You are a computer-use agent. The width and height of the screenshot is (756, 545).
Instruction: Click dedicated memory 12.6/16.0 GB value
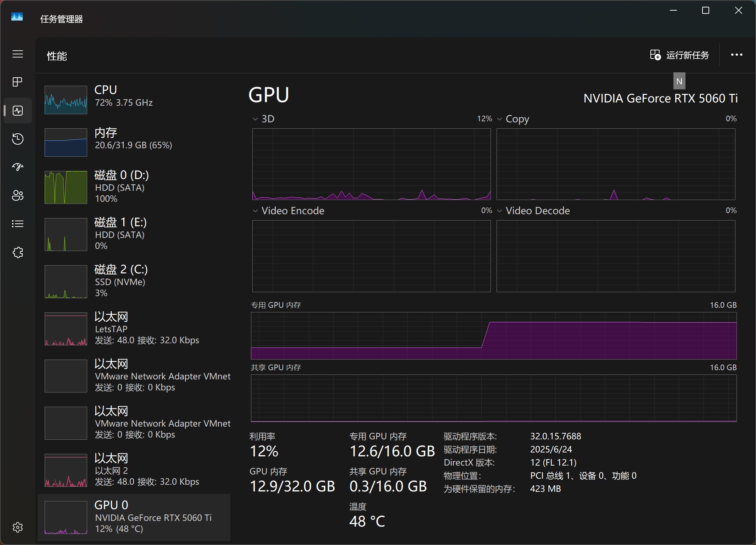click(392, 451)
